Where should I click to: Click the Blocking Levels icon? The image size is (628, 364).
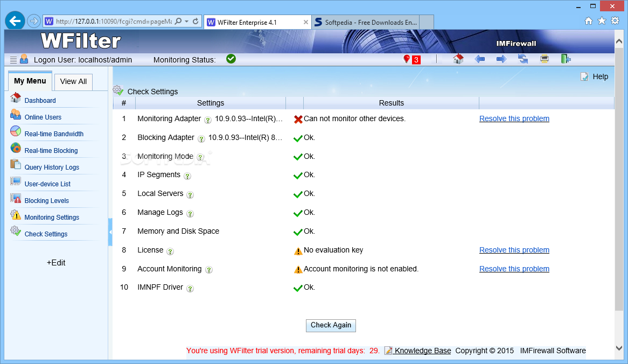click(x=16, y=198)
